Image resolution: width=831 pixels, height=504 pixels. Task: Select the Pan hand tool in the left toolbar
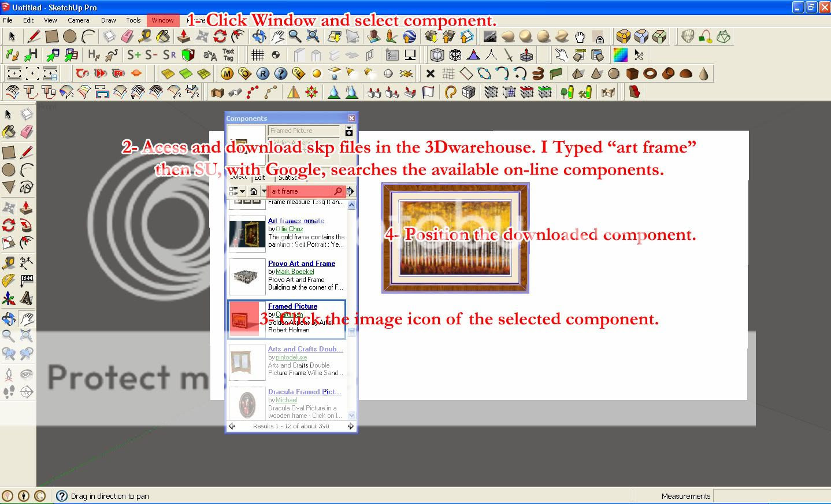click(27, 318)
